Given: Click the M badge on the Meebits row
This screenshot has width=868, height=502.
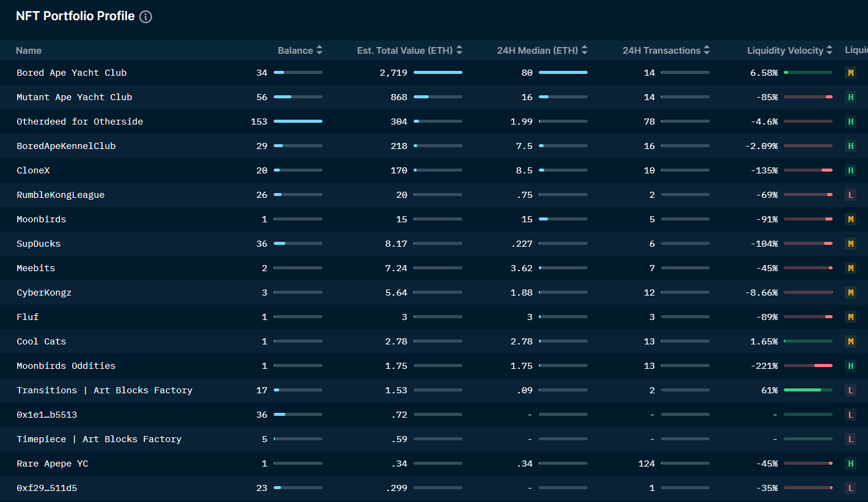Looking at the screenshot, I should point(850,268).
